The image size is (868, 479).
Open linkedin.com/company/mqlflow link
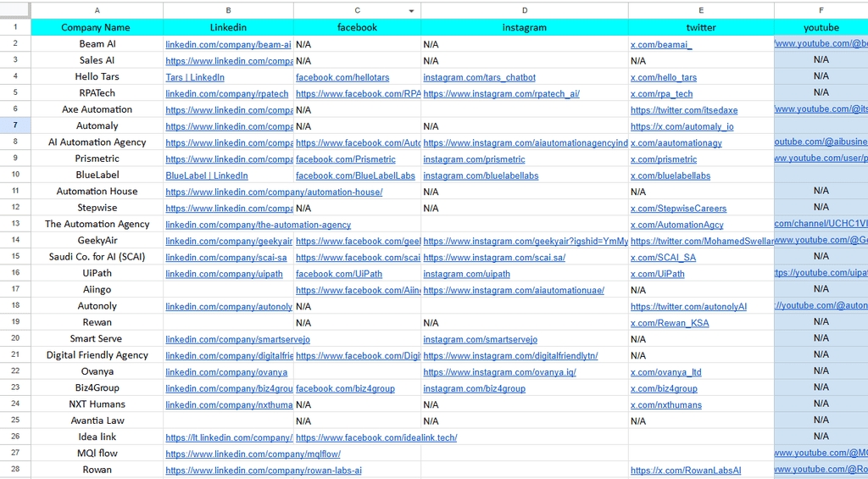pyautogui.click(x=253, y=454)
